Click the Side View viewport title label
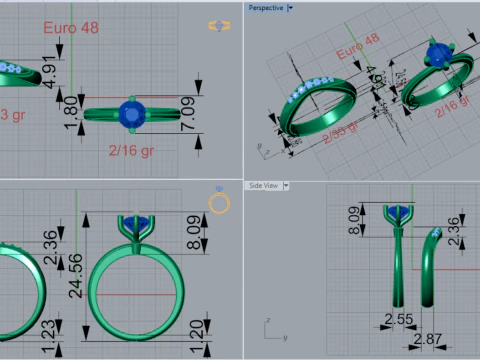Screen dimensions: 480x360 pyautogui.click(x=263, y=186)
